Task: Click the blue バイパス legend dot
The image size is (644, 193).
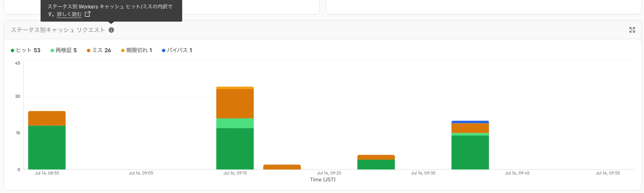Action: [164, 50]
